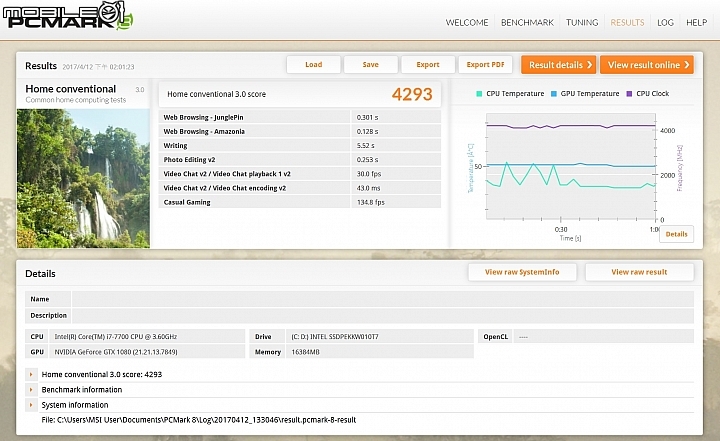720x441 pixels.
Task: Click the Intel Core i7-7700 CPU value
Action: 116,337
